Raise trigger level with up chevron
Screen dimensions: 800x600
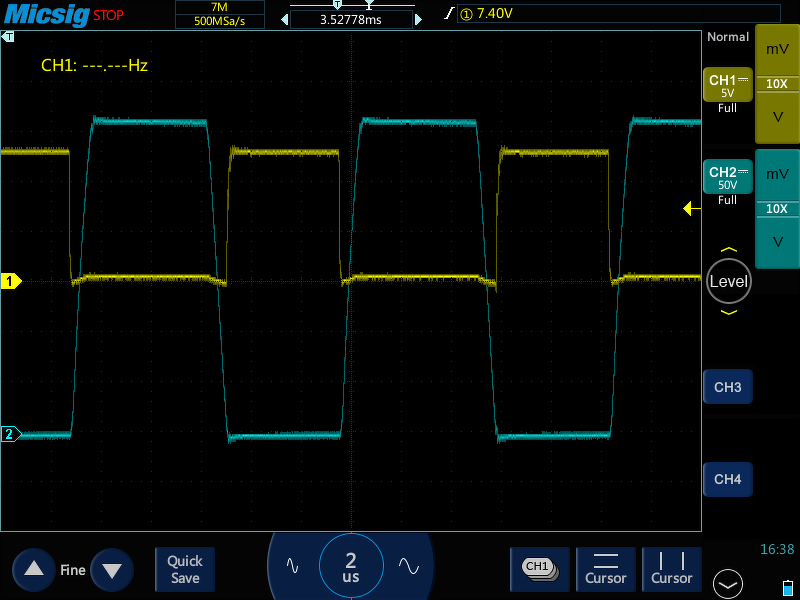[729, 250]
